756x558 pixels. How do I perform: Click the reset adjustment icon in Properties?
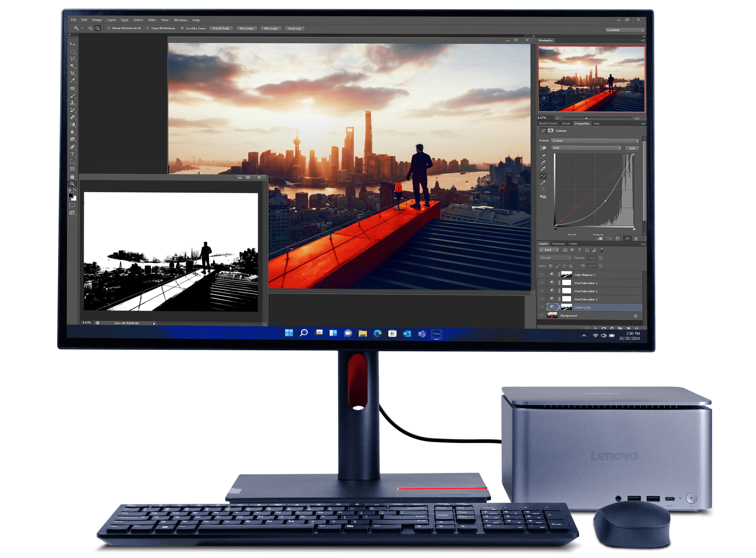[x=618, y=239]
